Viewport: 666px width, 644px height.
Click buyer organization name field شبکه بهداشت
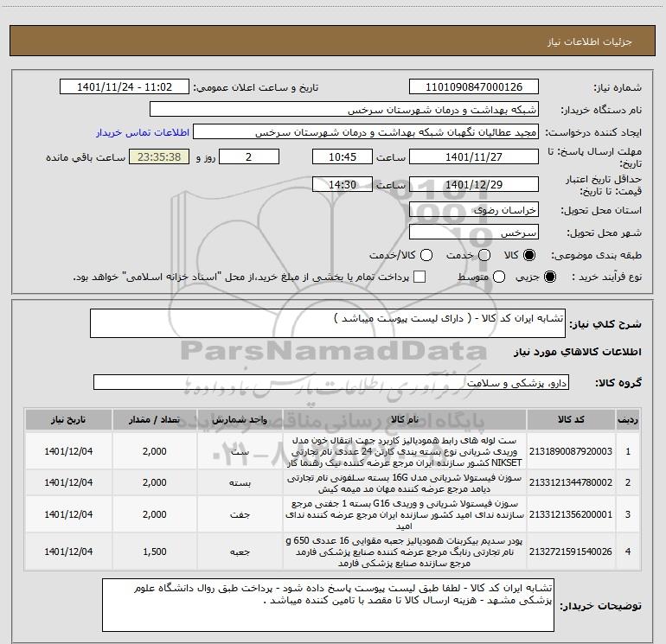pos(344,110)
